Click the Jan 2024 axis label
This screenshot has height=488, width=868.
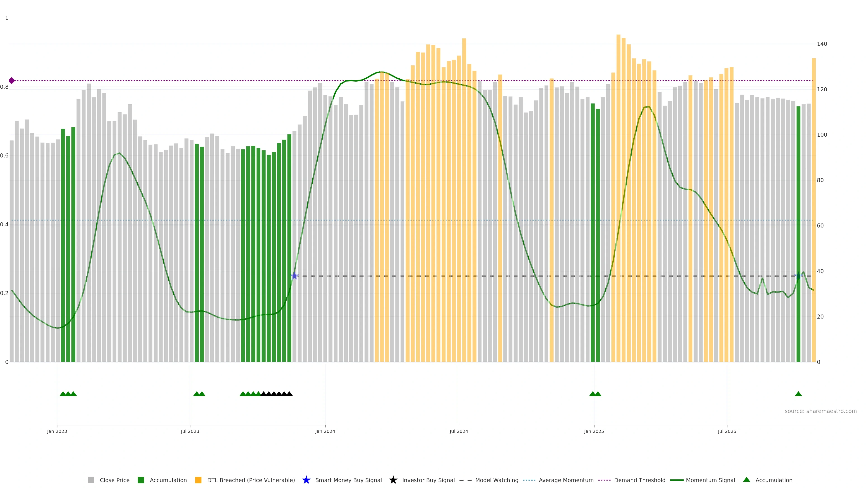(x=325, y=431)
